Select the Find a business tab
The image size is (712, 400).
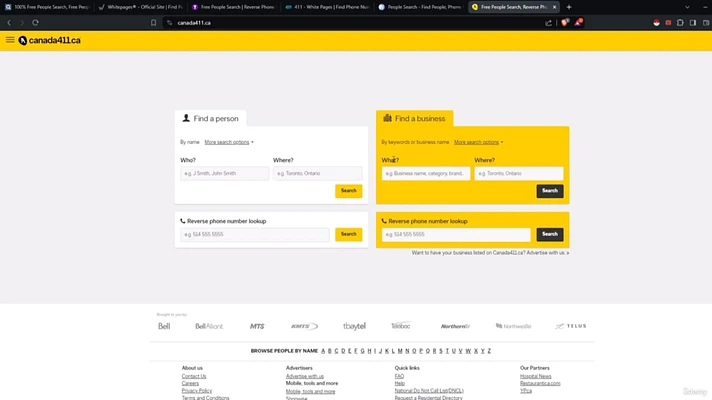click(x=414, y=118)
